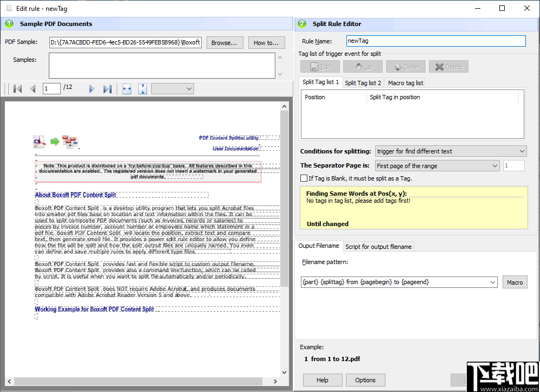Click 'Working Example for Boxoft' heading
540x392 pixels.
click(x=94, y=309)
